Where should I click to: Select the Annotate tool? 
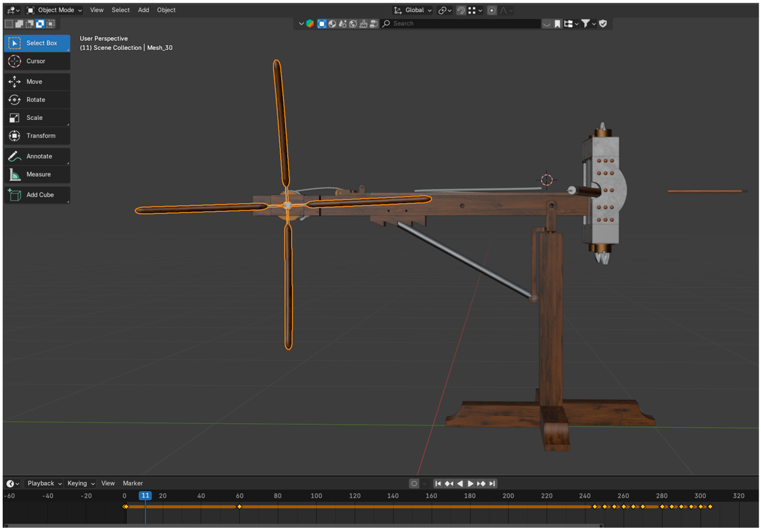click(36, 156)
